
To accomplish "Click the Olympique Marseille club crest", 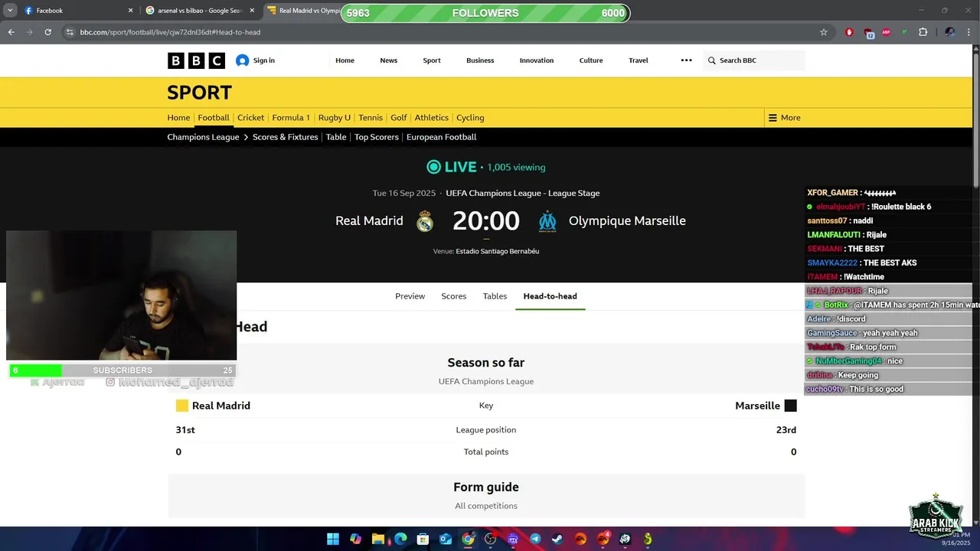I will [547, 221].
